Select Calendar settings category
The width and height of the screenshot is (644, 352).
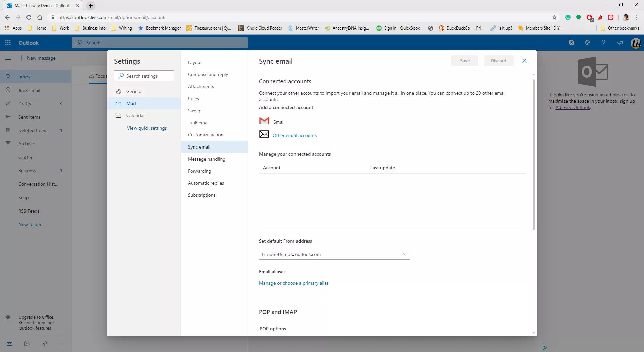point(144,115)
